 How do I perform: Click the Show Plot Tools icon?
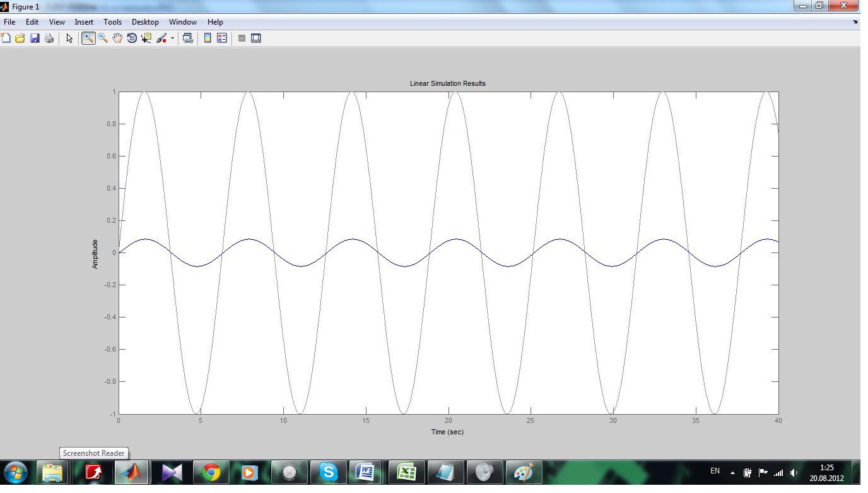pos(256,39)
